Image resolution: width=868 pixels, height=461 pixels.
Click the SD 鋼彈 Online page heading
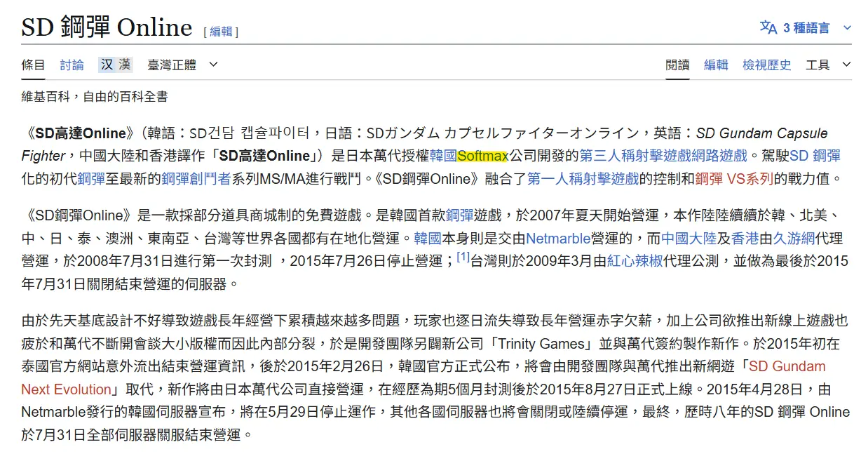click(x=107, y=27)
